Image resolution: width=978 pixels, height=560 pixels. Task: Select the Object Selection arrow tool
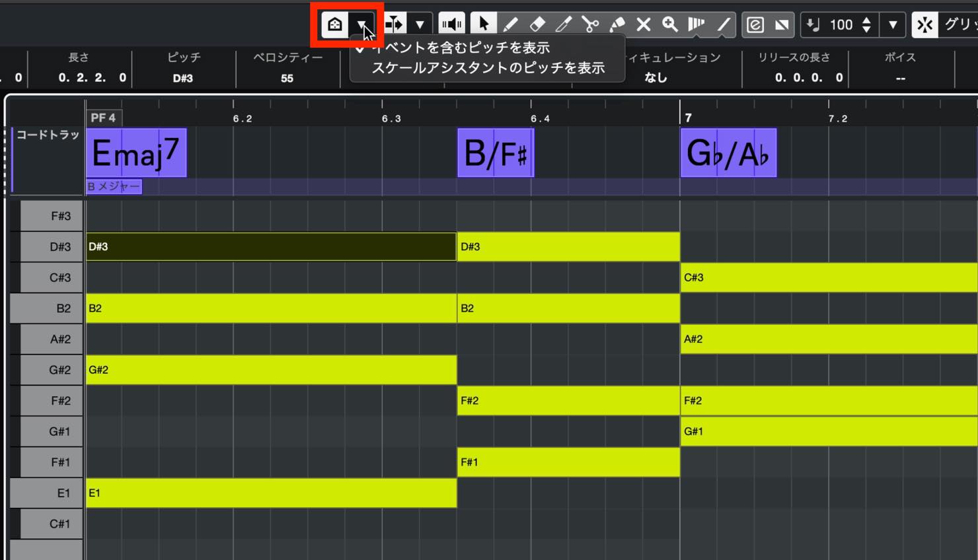pos(484,24)
